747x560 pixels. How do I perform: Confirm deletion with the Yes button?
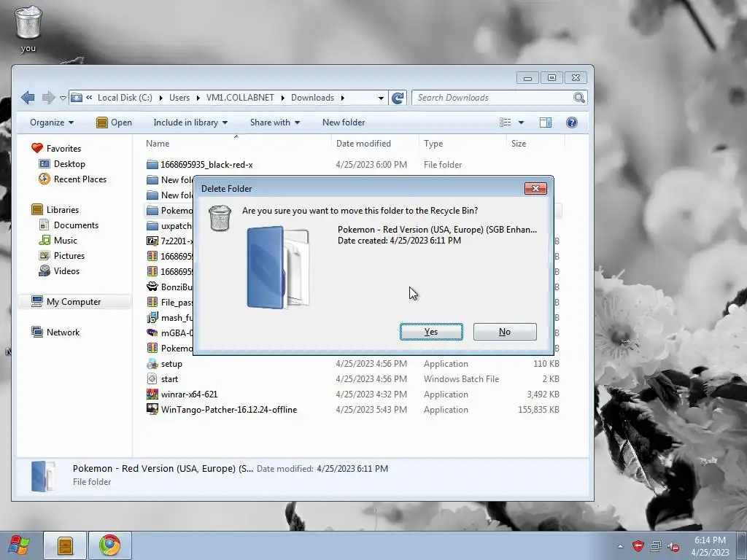point(431,332)
